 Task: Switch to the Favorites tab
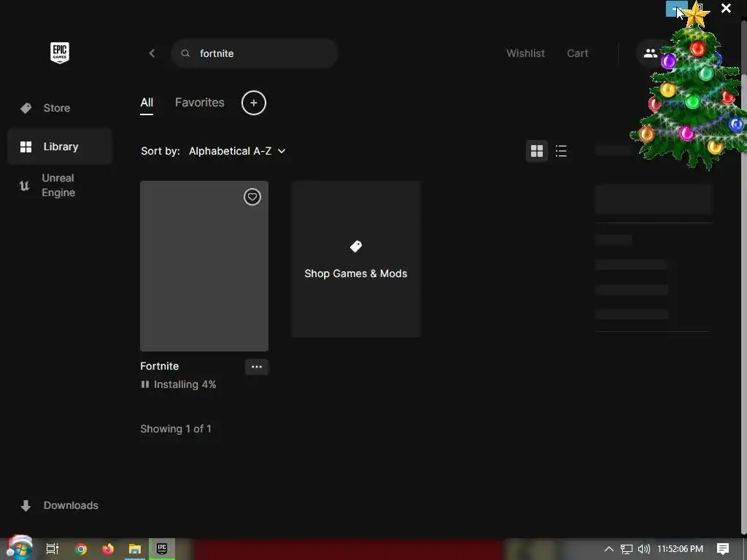pyautogui.click(x=200, y=102)
